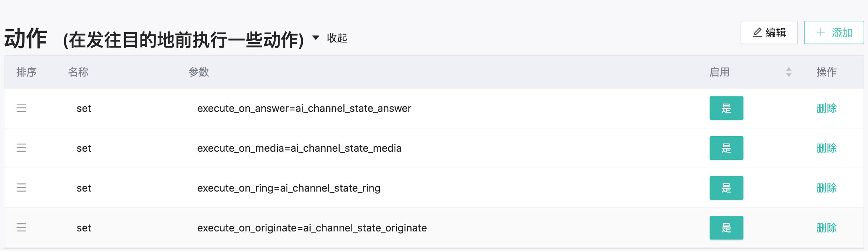This screenshot has height=251, width=868.
Task: Toggle the 是 switch for execute_on_originate
Action: pyautogui.click(x=726, y=228)
